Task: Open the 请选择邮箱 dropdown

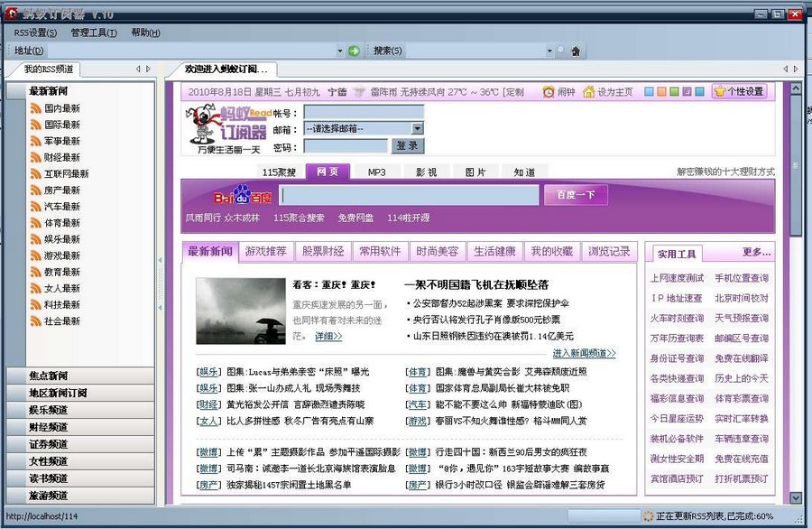Action: [x=364, y=128]
